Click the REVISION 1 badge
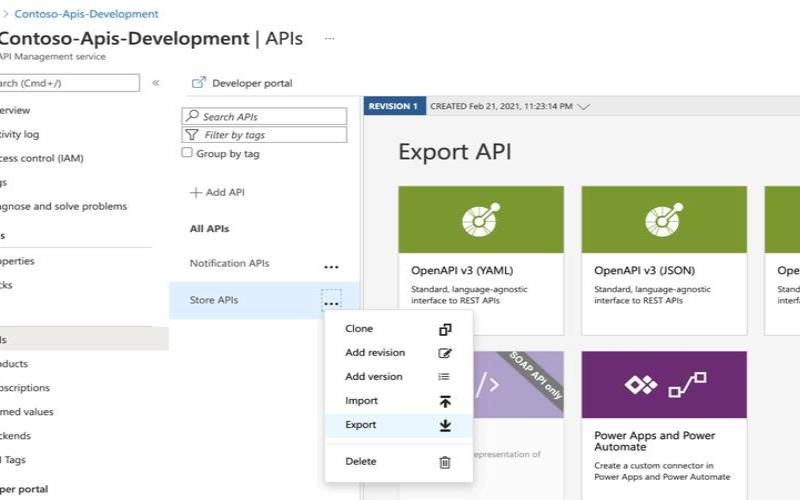This screenshot has width=800, height=500. pyautogui.click(x=394, y=106)
